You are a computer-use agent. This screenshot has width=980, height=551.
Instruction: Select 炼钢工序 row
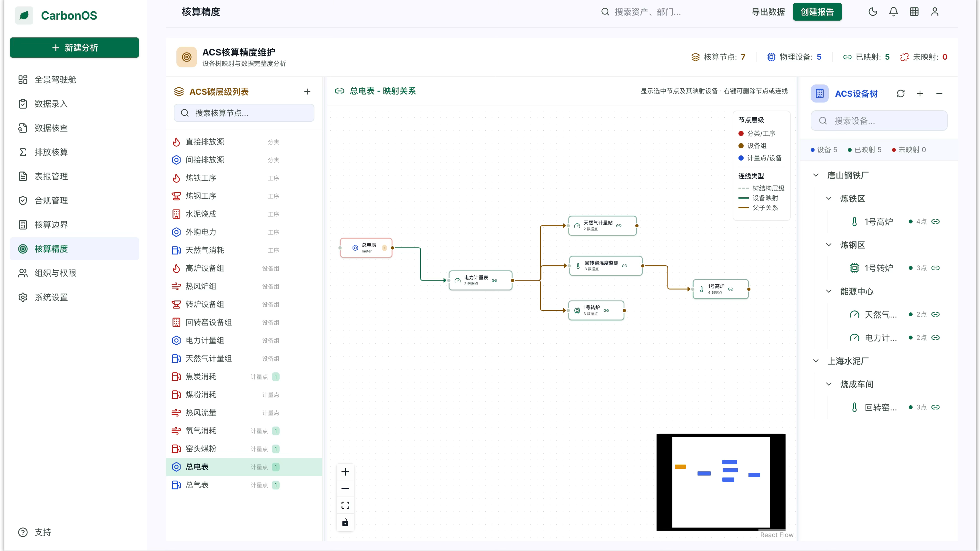(x=244, y=196)
